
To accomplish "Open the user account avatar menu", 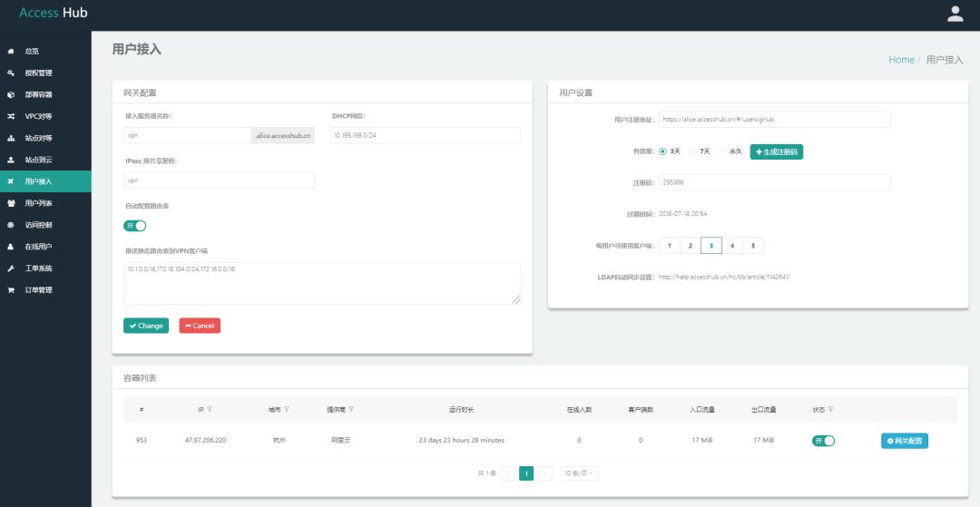I will point(955,14).
